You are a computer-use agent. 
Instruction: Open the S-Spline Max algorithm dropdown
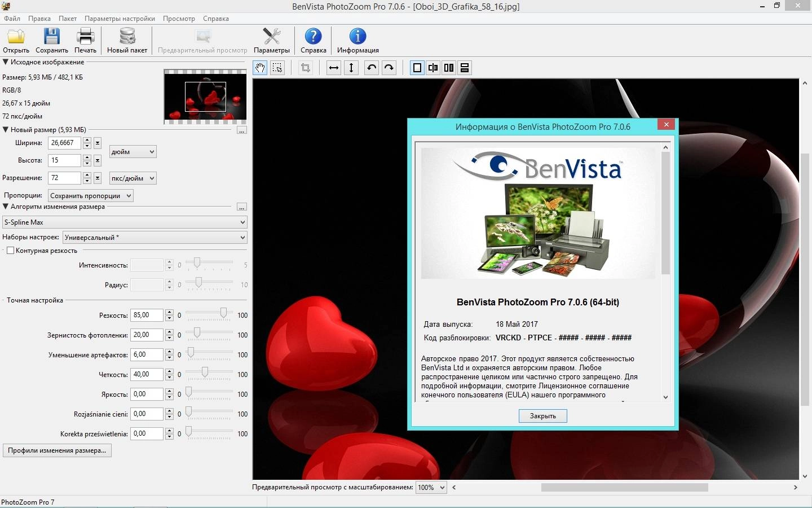tap(125, 222)
